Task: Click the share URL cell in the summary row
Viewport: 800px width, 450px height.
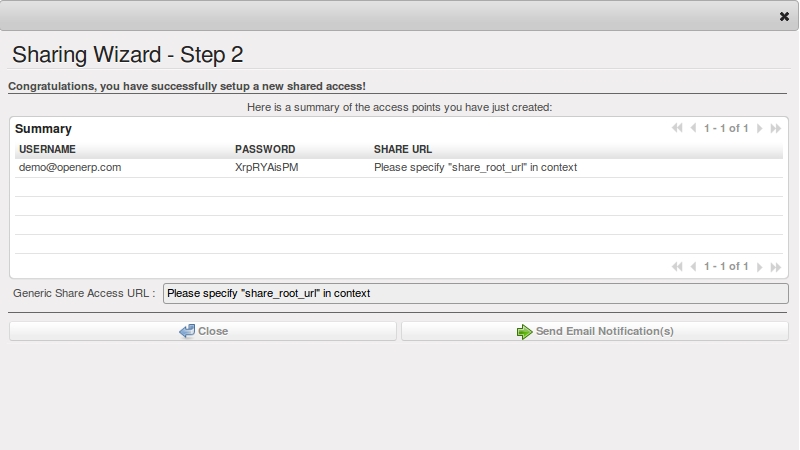Action: tap(475, 168)
